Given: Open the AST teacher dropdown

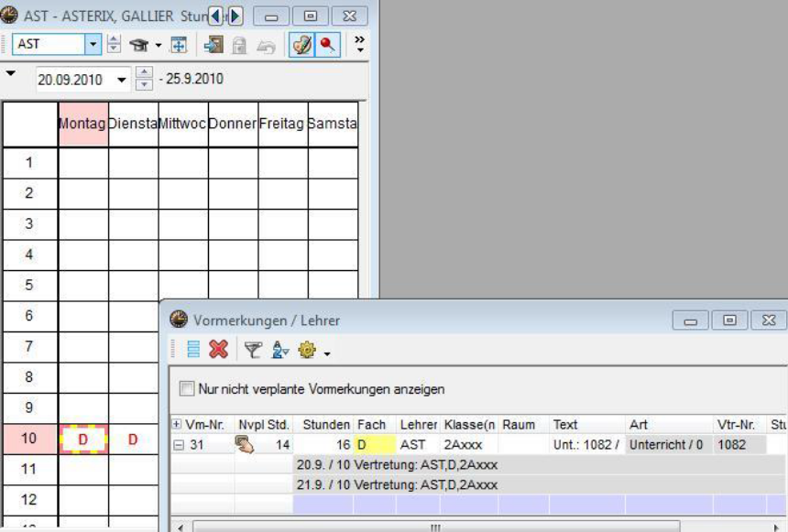Looking at the screenshot, I should [93, 45].
